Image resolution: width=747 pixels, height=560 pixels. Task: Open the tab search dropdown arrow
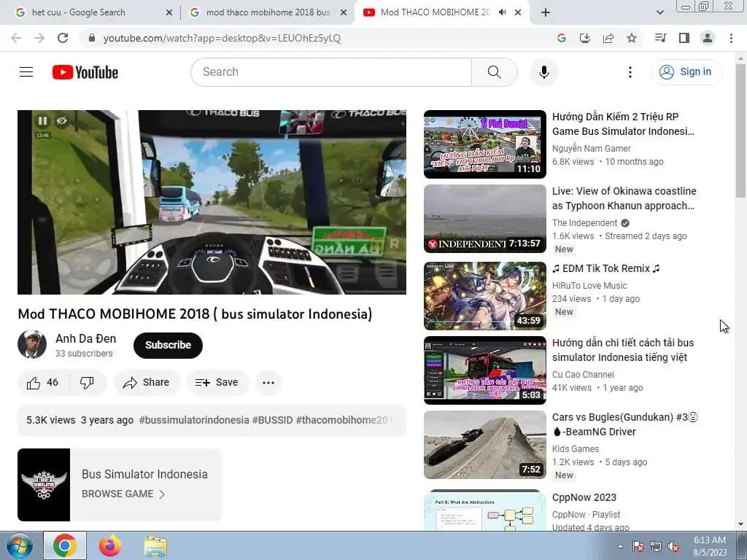(x=659, y=12)
